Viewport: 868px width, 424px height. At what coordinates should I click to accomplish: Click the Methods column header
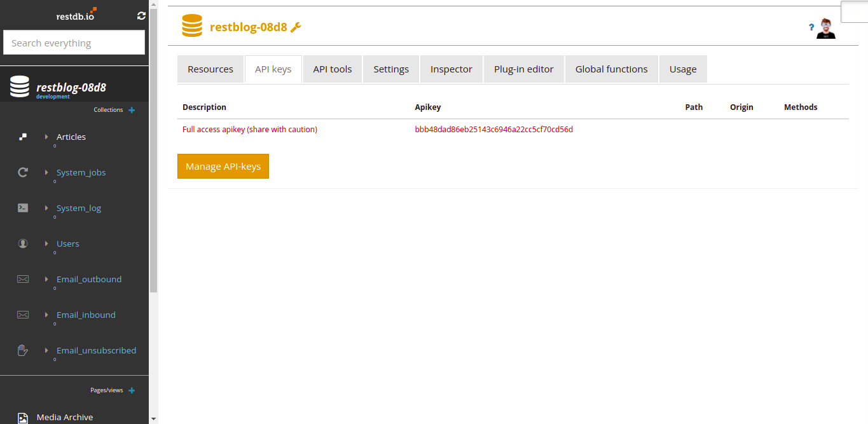801,107
